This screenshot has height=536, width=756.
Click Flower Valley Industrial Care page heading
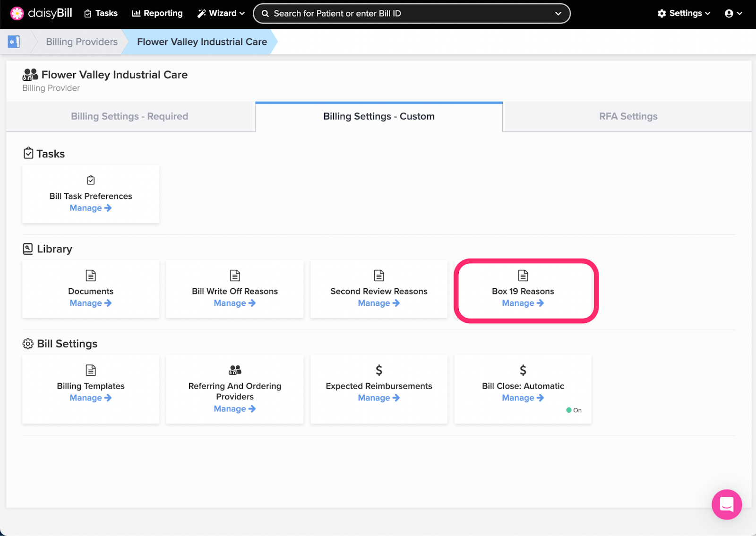[x=114, y=75]
